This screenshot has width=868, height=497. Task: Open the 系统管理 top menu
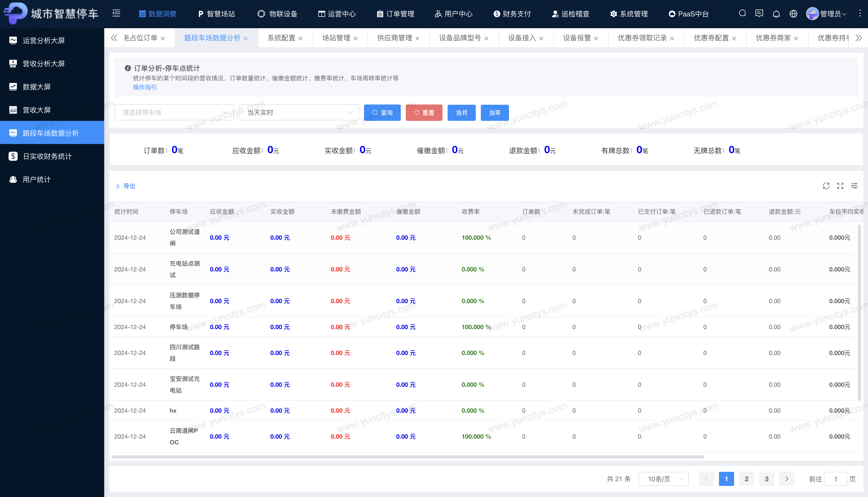(x=629, y=14)
